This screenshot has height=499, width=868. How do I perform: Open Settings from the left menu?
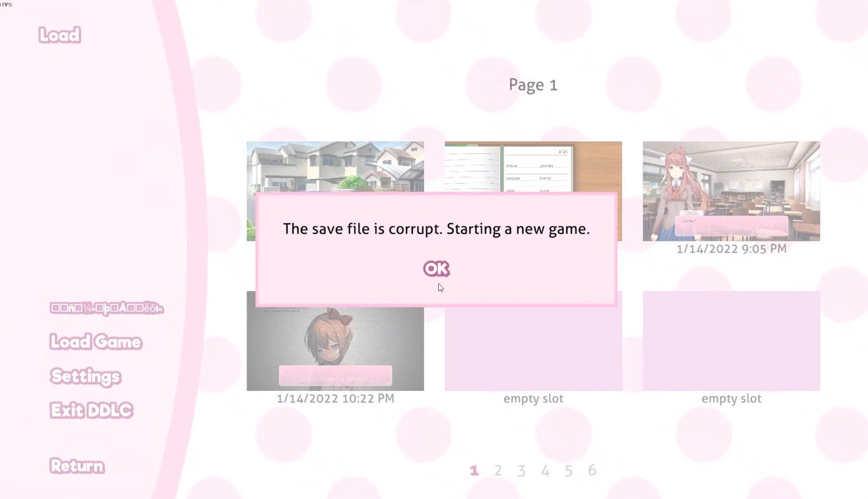point(86,376)
